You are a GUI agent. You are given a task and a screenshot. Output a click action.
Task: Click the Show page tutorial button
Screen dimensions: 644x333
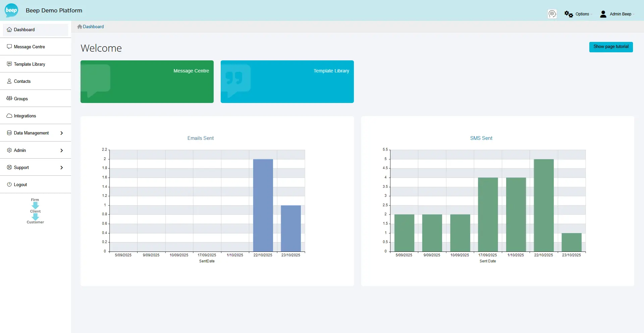[x=611, y=47]
